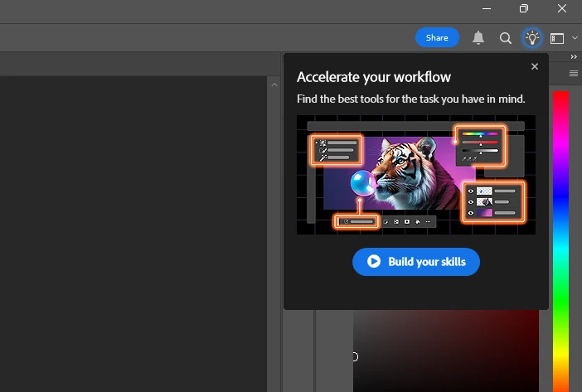Collapse panels with the double-arrow icon
The height and width of the screenshot is (392, 582).
click(x=574, y=56)
